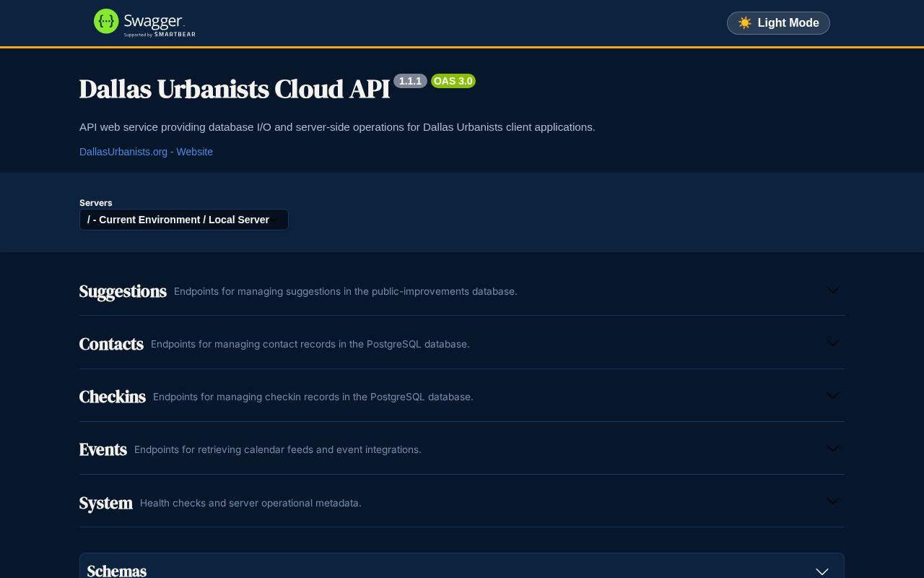Click the API web service description text
This screenshot has height=578, width=924.
[337, 127]
